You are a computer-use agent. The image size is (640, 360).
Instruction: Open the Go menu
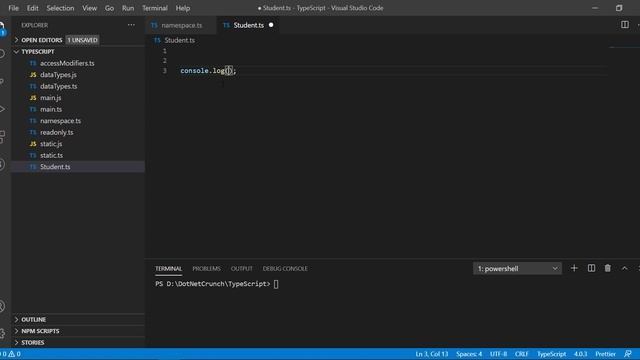(109, 8)
